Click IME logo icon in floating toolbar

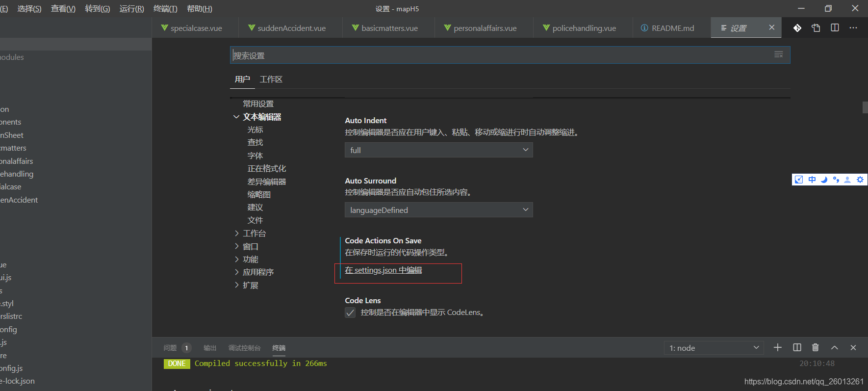(x=799, y=180)
